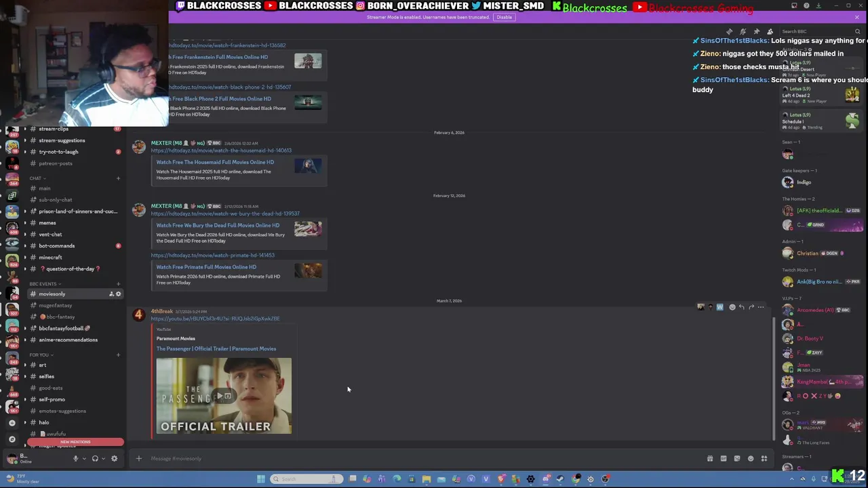Open 4thBreak's user avatar
This screenshot has width=868, height=488.
138,314
